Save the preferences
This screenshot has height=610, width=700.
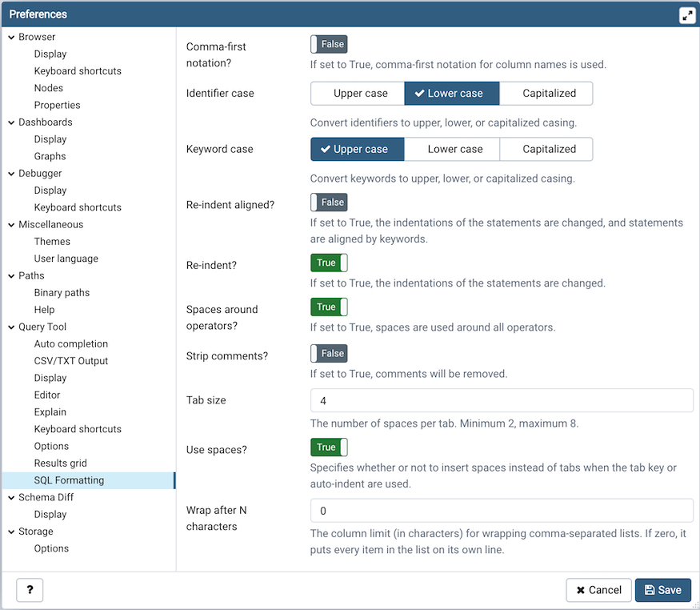click(x=662, y=590)
